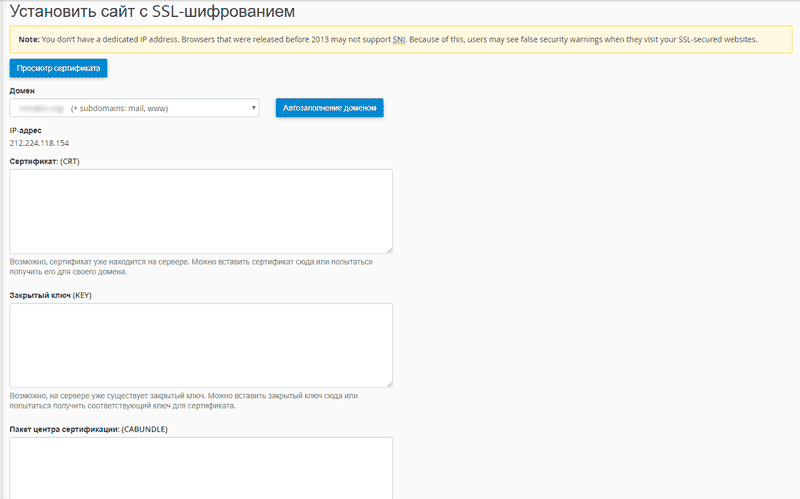The height and width of the screenshot is (499, 800).
Task: Click the IP-адрес label
Action: [26, 130]
